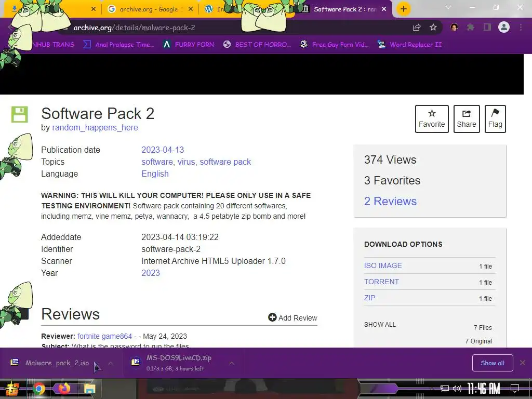Open the Anal Prolapse Time bookmark
532x399 pixels.
[x=118, y=45]
